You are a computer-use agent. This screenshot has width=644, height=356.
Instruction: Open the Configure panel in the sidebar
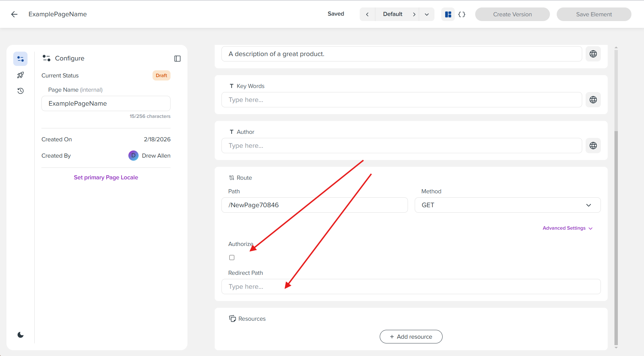[20, 58]
